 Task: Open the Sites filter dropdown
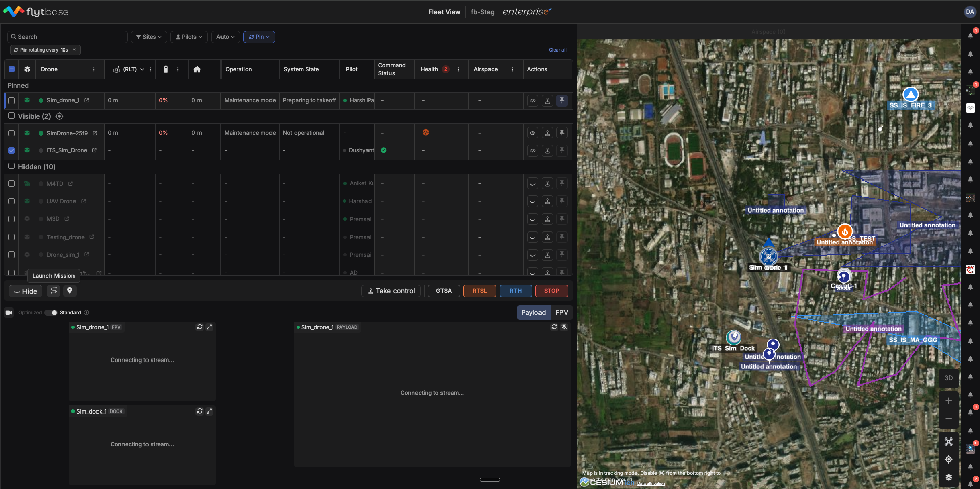point(149,37)
